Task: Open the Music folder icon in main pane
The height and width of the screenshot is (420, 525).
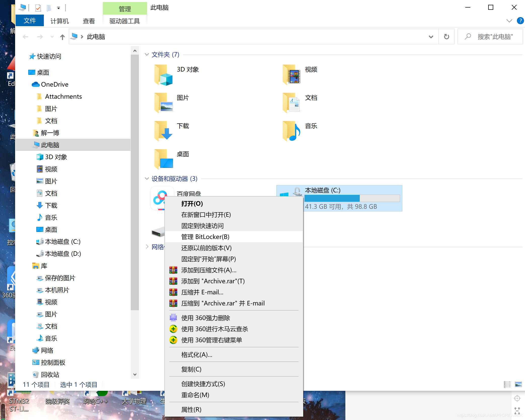Action: point(291,130)
